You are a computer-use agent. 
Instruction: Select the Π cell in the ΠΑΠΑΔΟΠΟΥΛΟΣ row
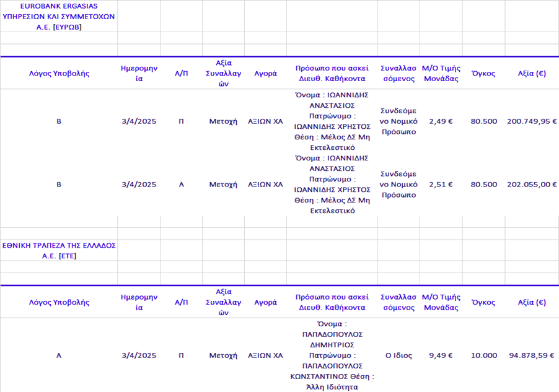click(181, 355)
